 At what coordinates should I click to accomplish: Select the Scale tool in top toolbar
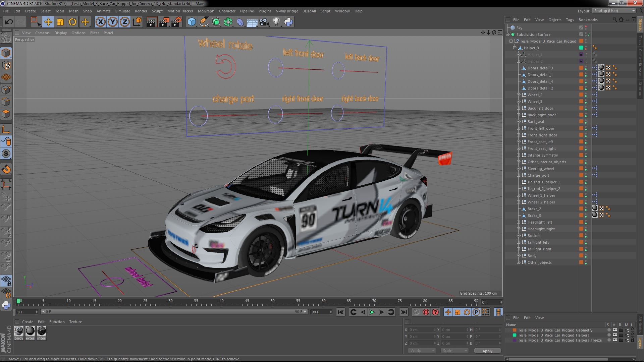[x=60, y=22]
